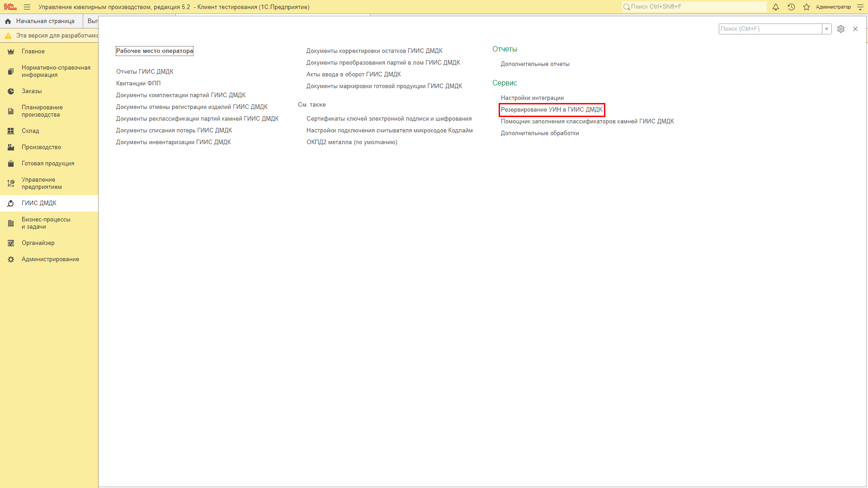Click the factory icon beside Производство

11,147
